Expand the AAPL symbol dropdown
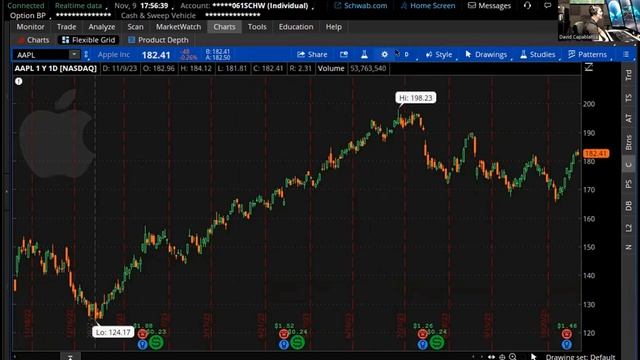This screenshot has width=640, height=360. (x=74, y=55)
